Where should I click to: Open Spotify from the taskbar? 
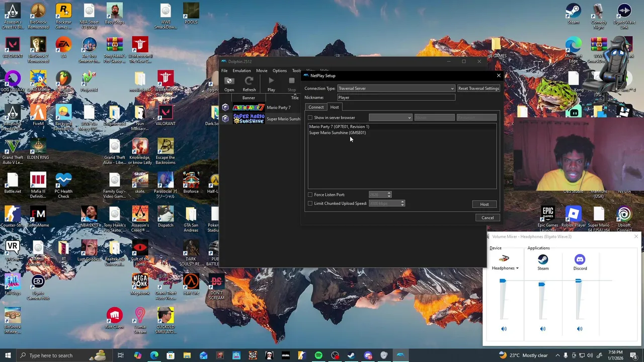coord(318,355)
